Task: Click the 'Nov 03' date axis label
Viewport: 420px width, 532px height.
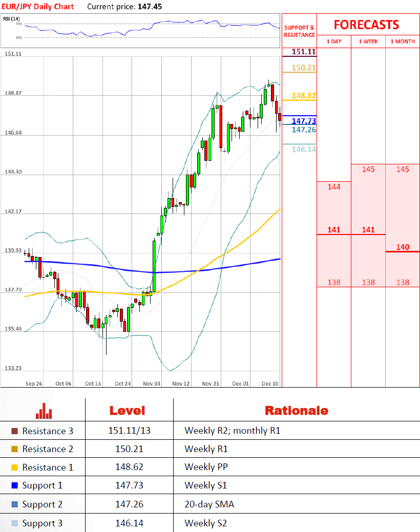Action: (152, 384)
